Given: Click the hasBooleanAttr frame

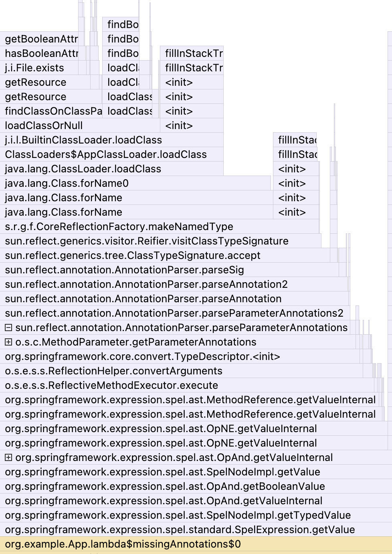Looking at the screenshot, I should pos(39,53).
